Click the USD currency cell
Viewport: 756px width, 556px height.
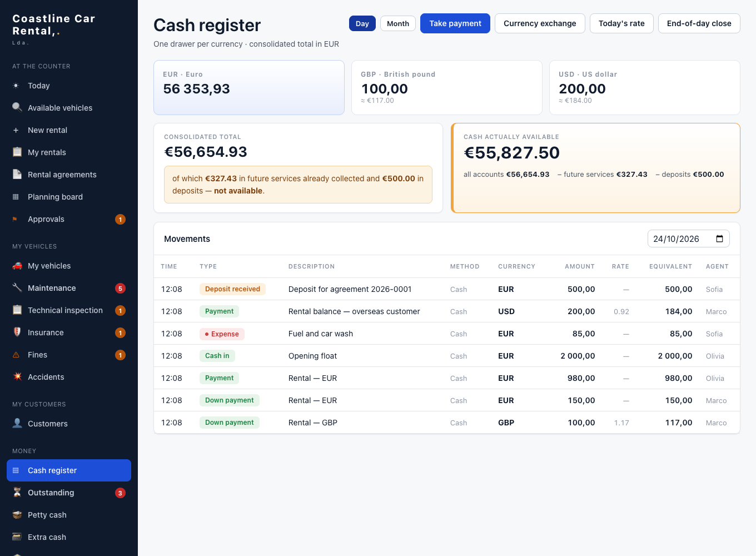506,311
